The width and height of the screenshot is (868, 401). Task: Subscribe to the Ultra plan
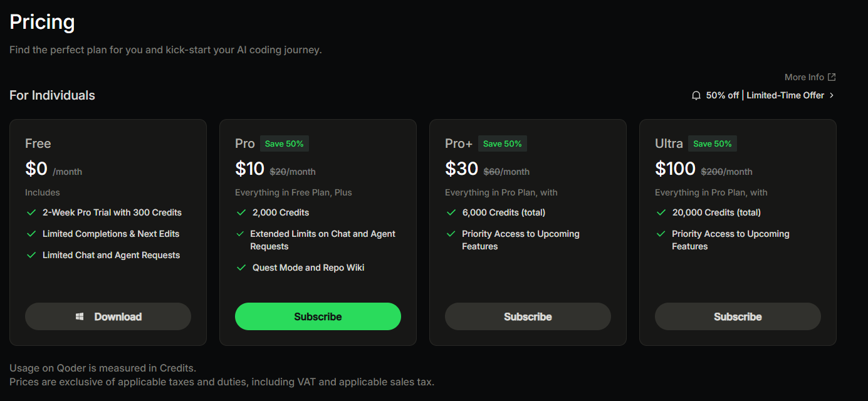(738, 316)
